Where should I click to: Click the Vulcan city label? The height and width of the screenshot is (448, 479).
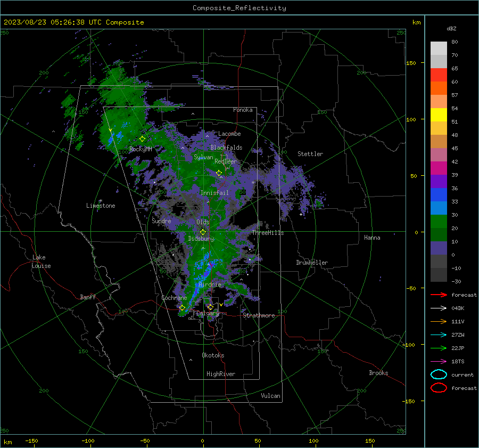point(270,396)
